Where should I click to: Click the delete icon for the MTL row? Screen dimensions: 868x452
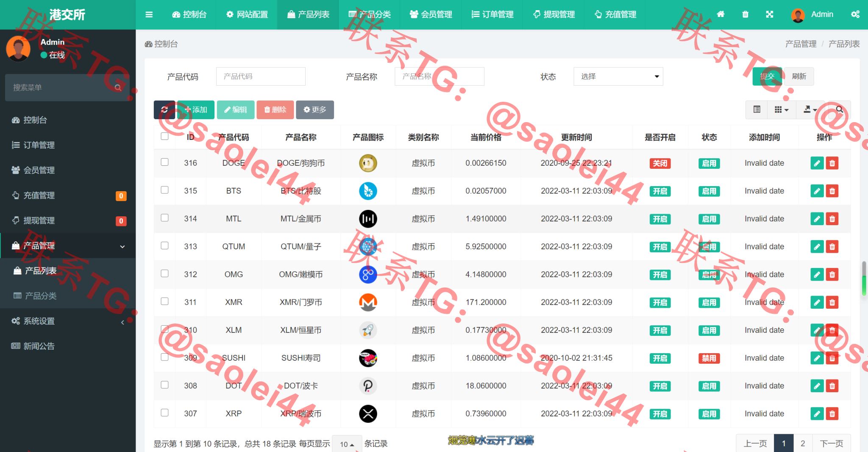pyautogui.click(x=832, y=219)
